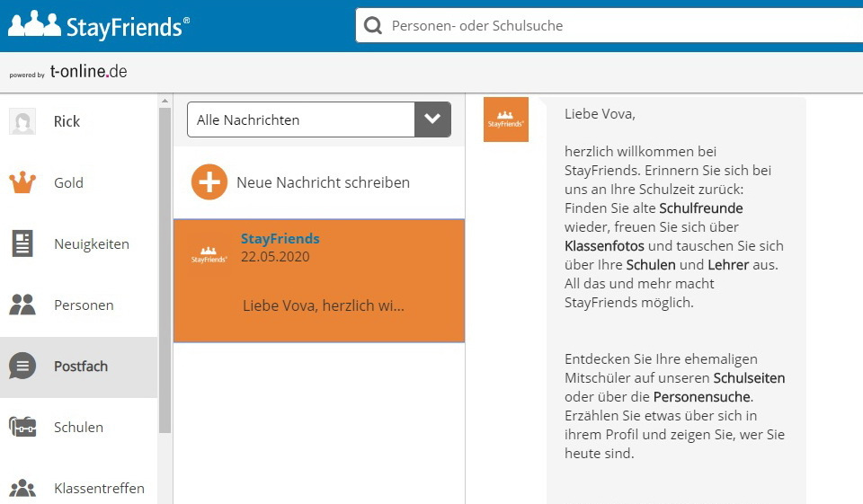The height and width of the screenshot is (504, 863).
Task: Expand the Alle Nachrichten dropdown arrow
Action: click(432, 119)
